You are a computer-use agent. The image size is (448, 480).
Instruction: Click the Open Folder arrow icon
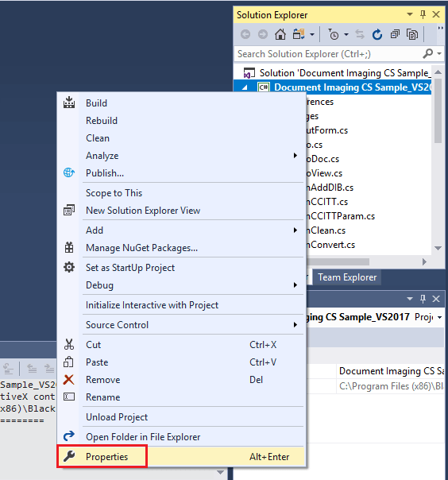click(x=69, y=436)
